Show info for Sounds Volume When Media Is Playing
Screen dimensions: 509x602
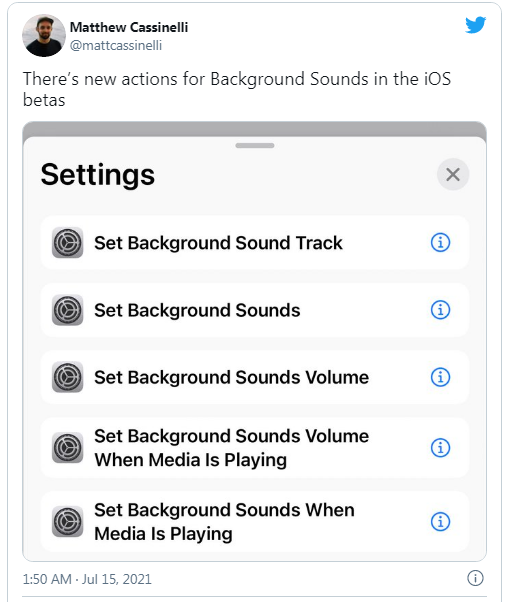440,448
